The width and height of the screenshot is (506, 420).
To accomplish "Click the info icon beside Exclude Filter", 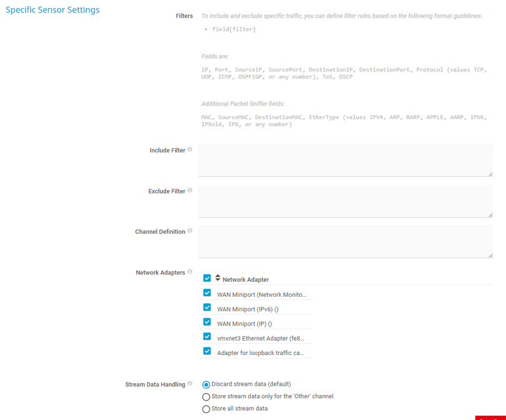I will (190, 190).
